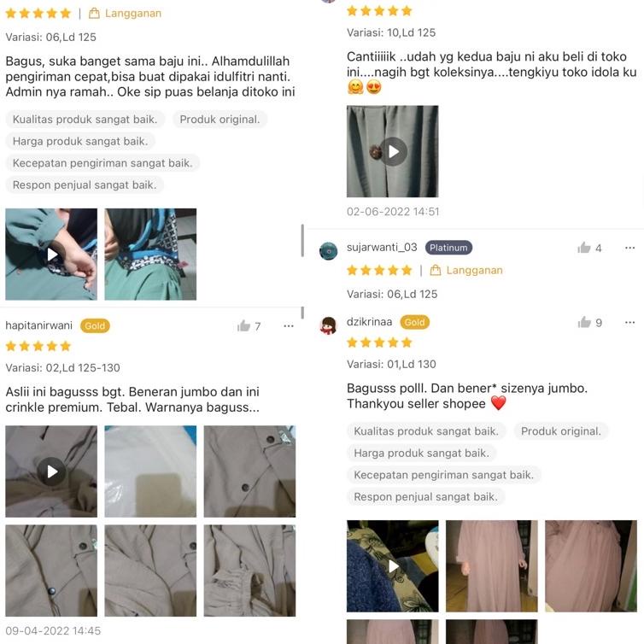644x644 pixels.
Task: Open three-dot menu on sujarwanti_03's review
Action: tap(629, 248)
